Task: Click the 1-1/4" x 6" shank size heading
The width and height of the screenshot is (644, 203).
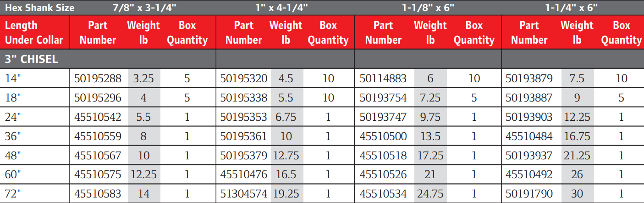Action: tap(571, 8)
